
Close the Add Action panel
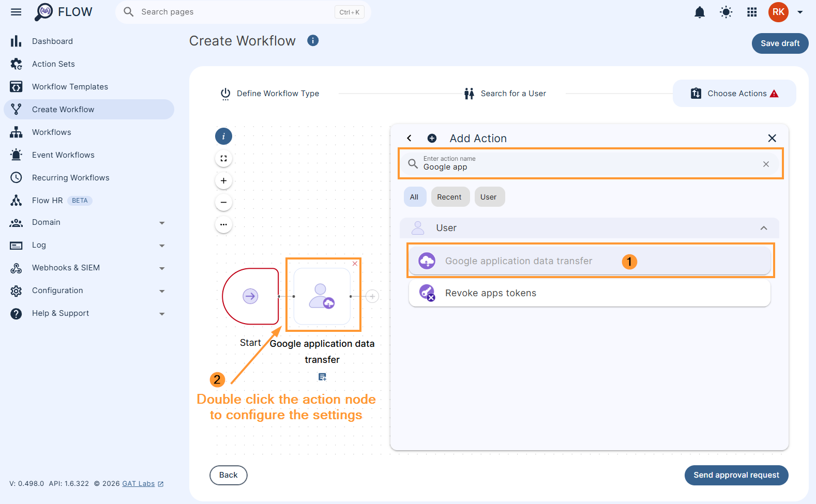point(772,138)
